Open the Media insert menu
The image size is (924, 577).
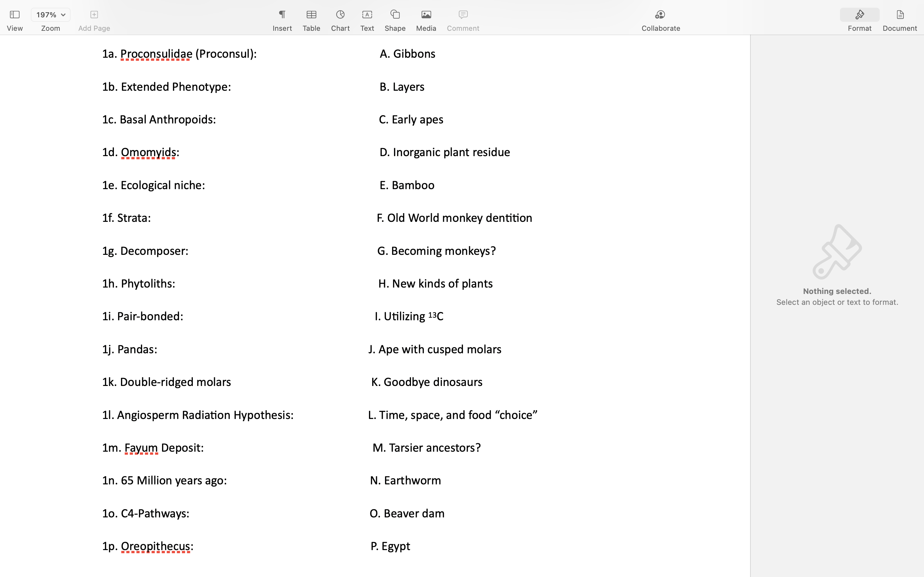[x=426, y=15]
